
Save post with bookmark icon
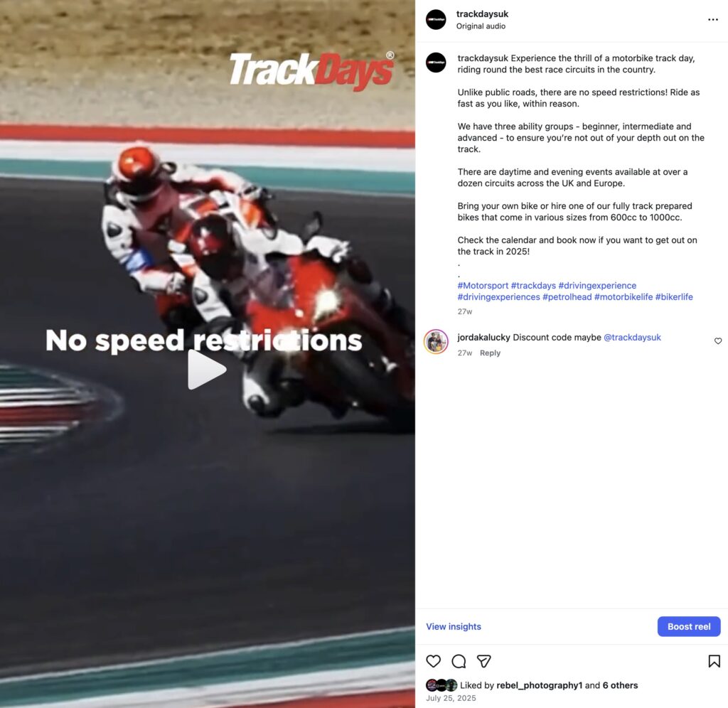(x=714, y=660)
